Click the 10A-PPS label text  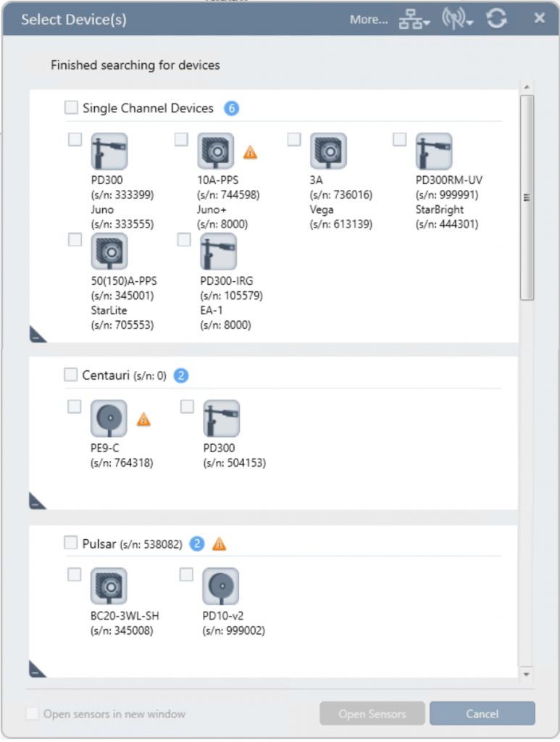coord(218,180)
